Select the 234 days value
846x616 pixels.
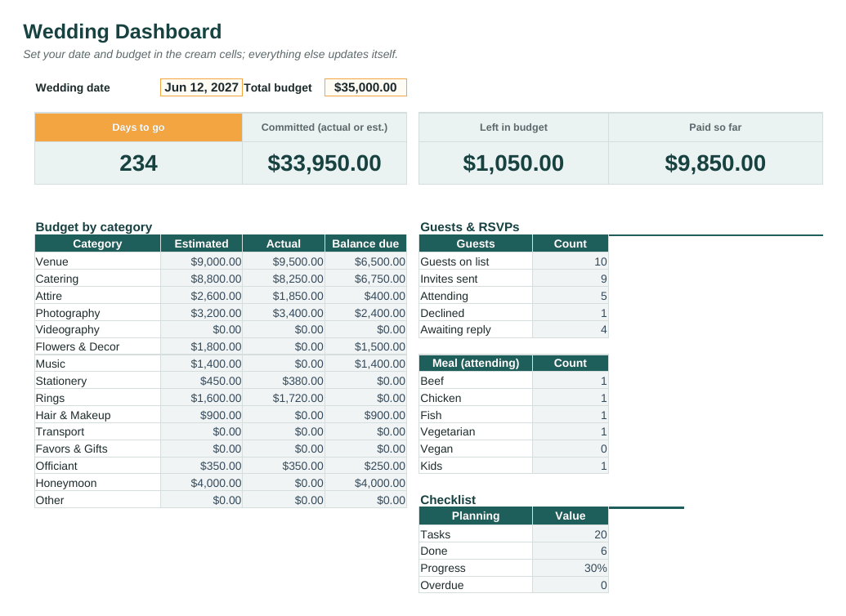[139, 163]
